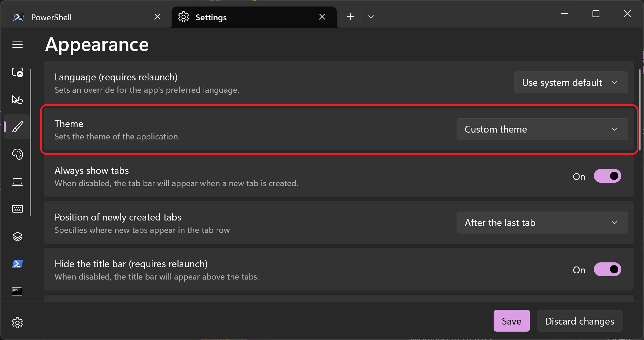644x340 pixels.
Task: Close the Settings tab
Action: (322, 16)
